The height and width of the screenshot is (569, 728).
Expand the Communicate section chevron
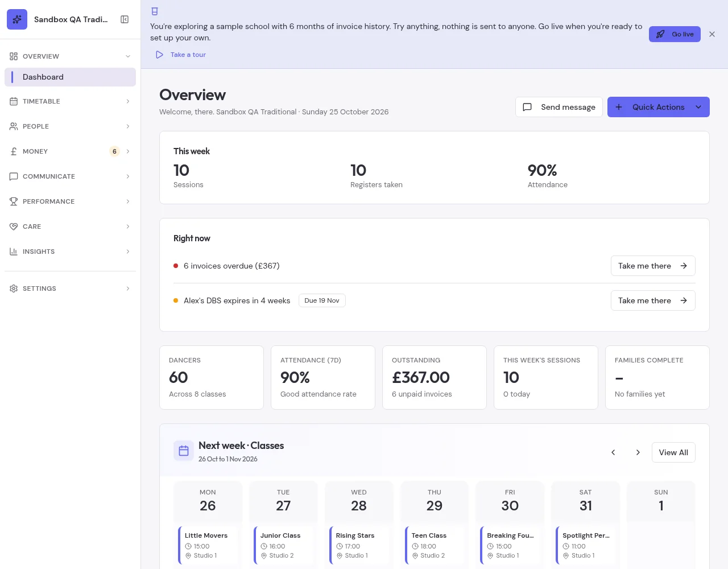pyautogui.click(x=128, y=176)
